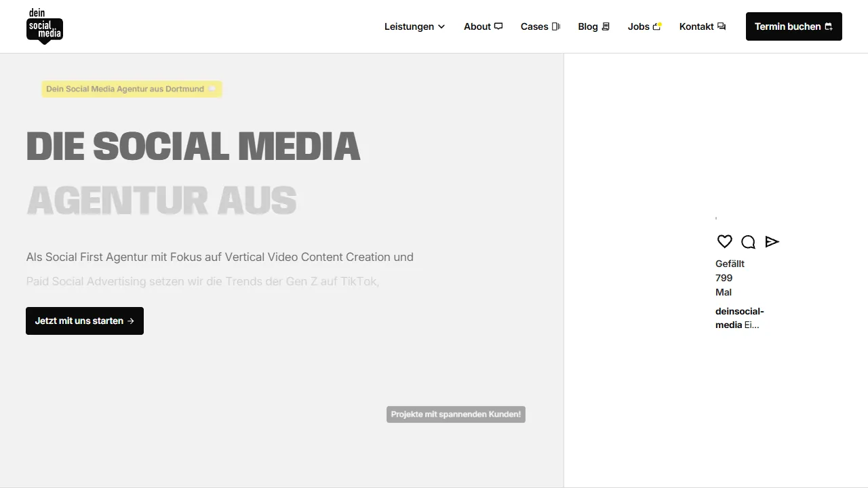Image resolution: width=868 pixels, height=488 pixels.
Task: Click the chat icon next to Kontakt
Action: coord(721,26)
